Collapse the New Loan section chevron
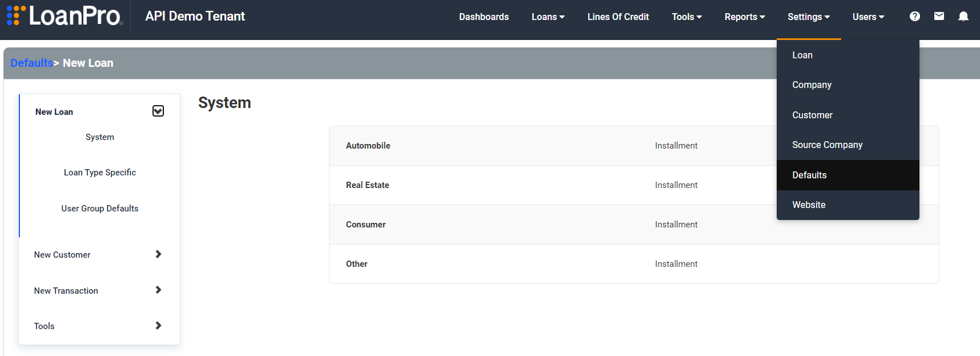Screen dimensions: 980x356 click(158, 111)
